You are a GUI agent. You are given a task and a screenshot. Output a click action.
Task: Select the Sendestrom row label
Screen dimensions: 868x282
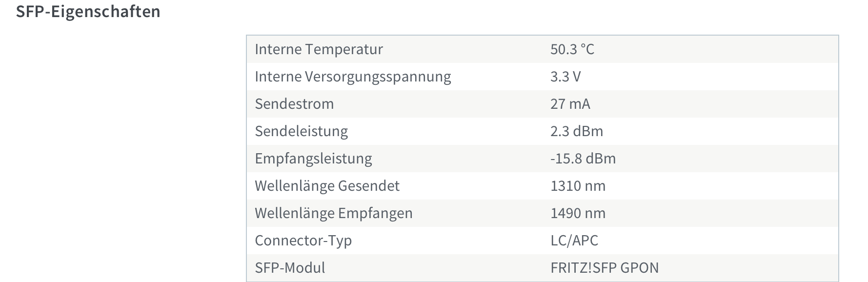pyautogui.click(x=294, y=104)
